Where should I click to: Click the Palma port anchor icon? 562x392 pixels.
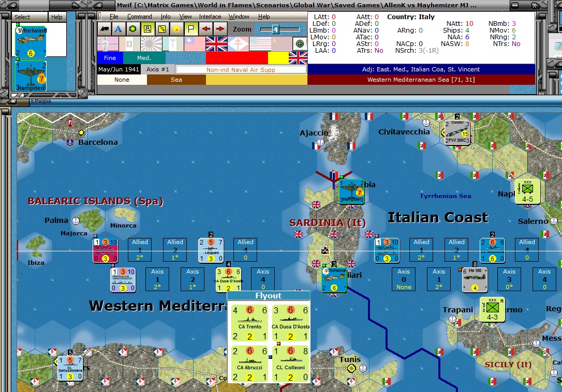[x=76, y=221]
